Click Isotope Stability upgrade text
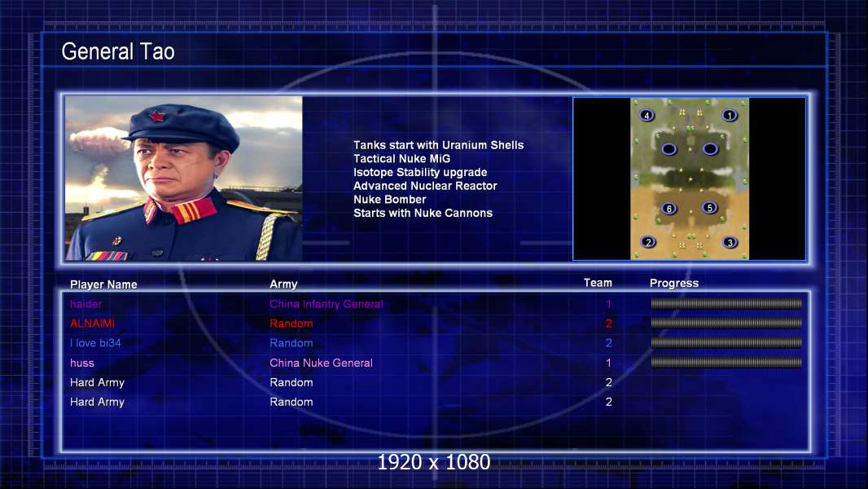The image size is (868, 489). (420, 172)
